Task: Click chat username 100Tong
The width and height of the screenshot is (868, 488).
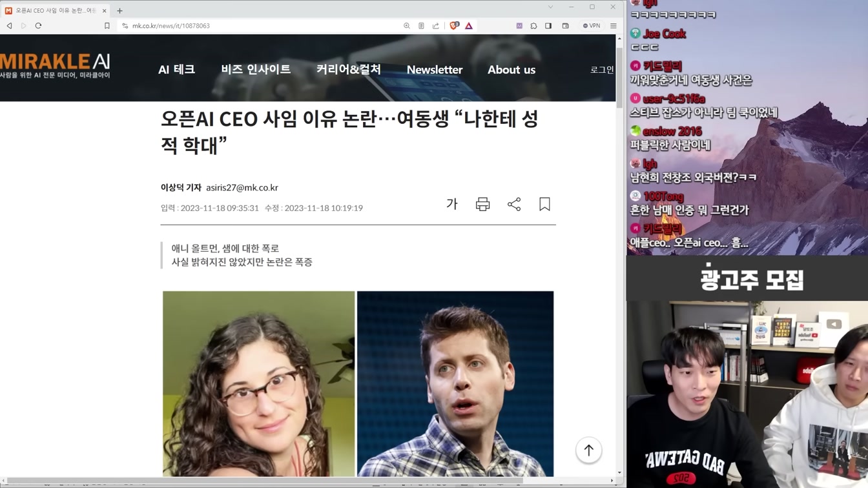Action: (x=663, y=196)
